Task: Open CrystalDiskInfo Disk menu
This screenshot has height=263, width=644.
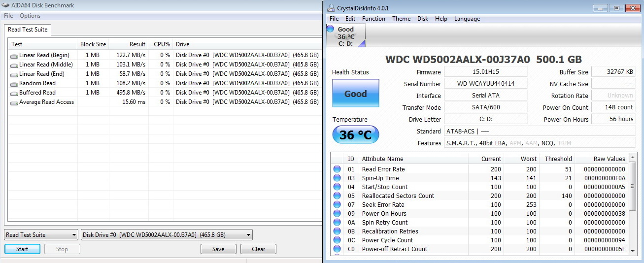Action: 423,19
